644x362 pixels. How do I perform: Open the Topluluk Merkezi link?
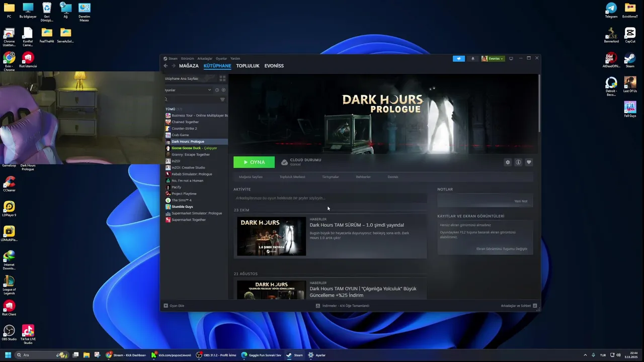(292, 177)
